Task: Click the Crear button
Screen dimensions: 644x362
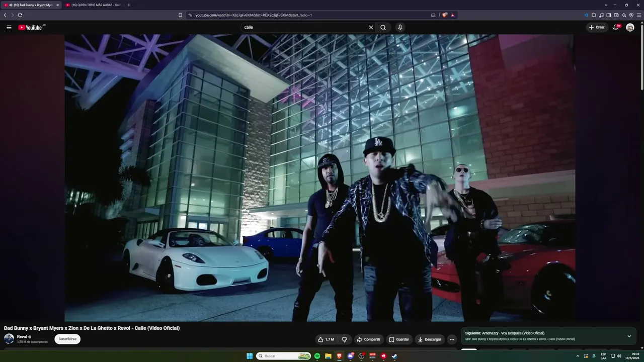Action: point(597,27)
